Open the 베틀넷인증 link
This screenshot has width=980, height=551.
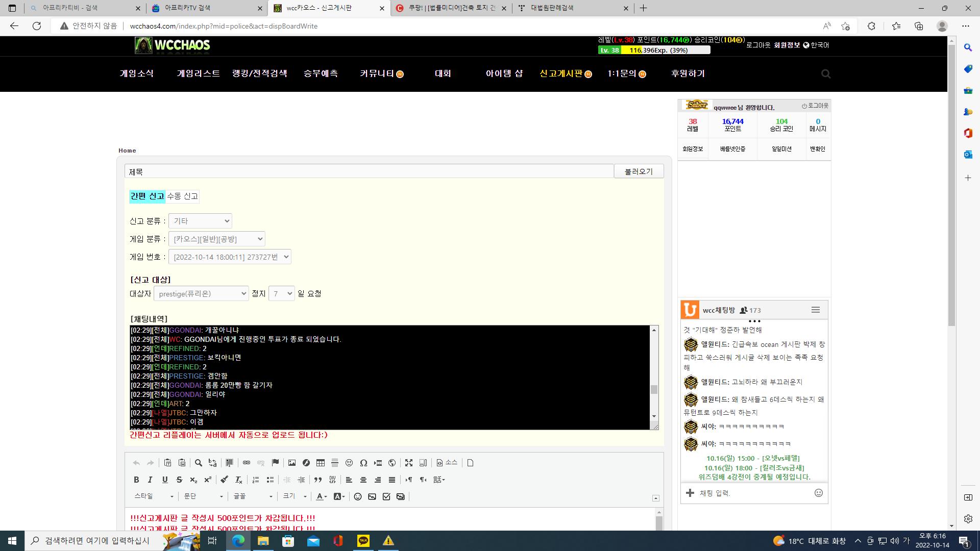(732, 149)
